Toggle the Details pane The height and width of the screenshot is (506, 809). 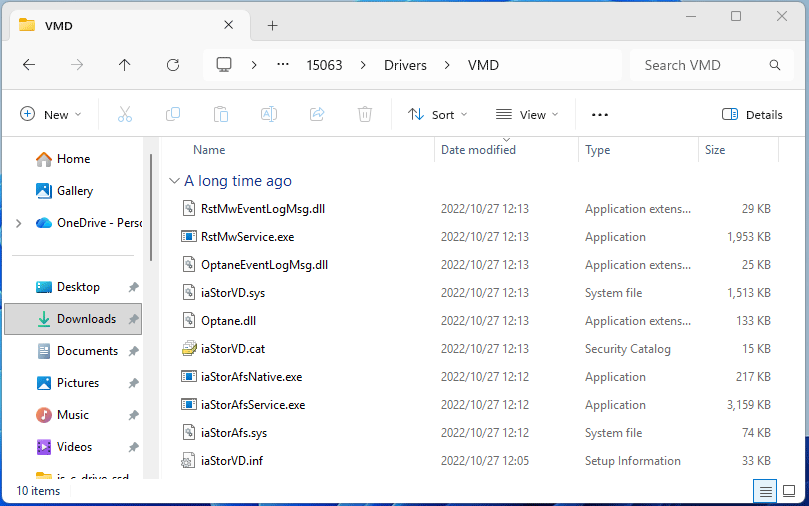(752, 115)
